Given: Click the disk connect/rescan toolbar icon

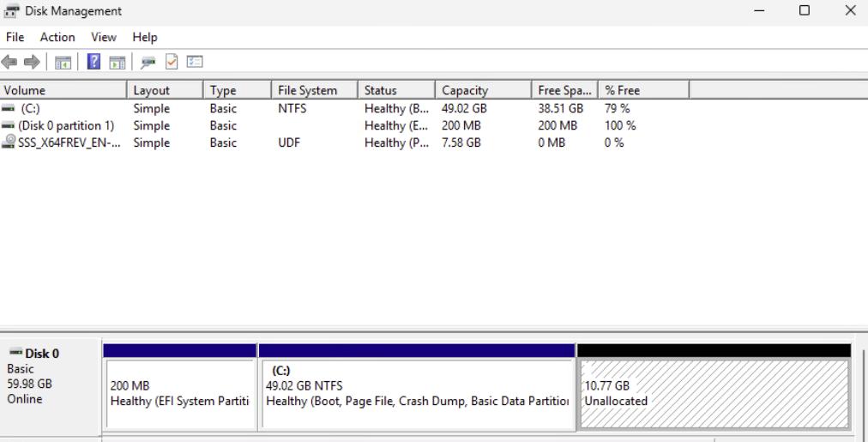Looking at the screenshot, I should click(148, 62).
